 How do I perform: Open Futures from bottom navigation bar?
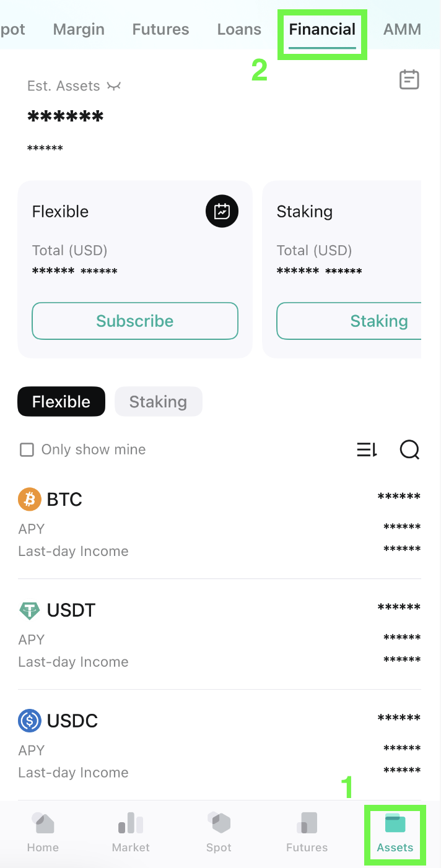[x=307, y=832]
